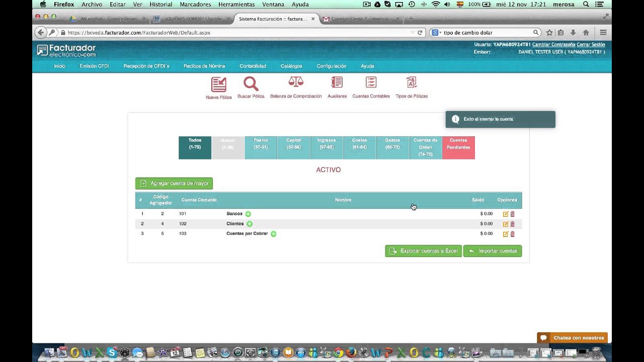Open Spotlight search in menu bar
Screen dimensions: 644x362
586,4
